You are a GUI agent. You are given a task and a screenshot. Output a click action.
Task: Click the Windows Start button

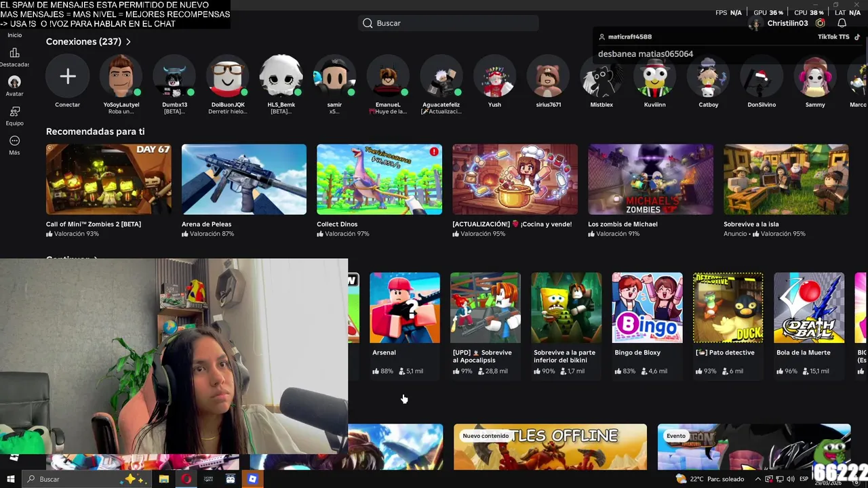[11, 479]
